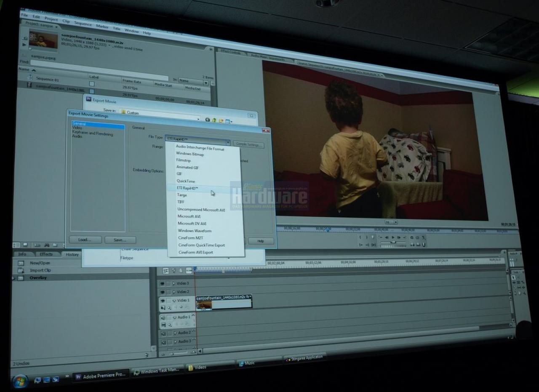
Task: Open Windows Task Manager taskbar button
Action: point(157,371)
